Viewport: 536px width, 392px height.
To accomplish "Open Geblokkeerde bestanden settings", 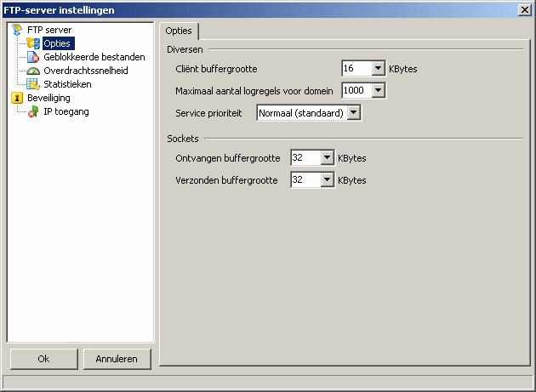I will coord(94,57).
